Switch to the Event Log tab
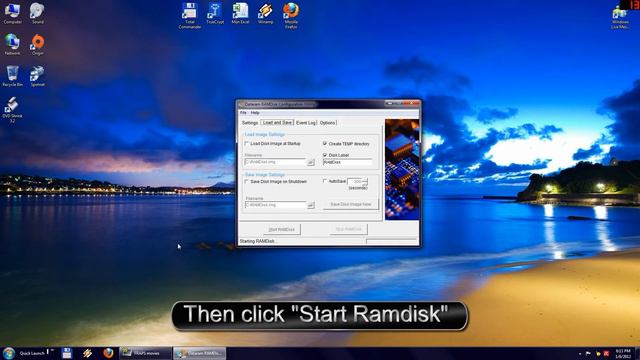This screenshot has width=640, height=360. 306,122
